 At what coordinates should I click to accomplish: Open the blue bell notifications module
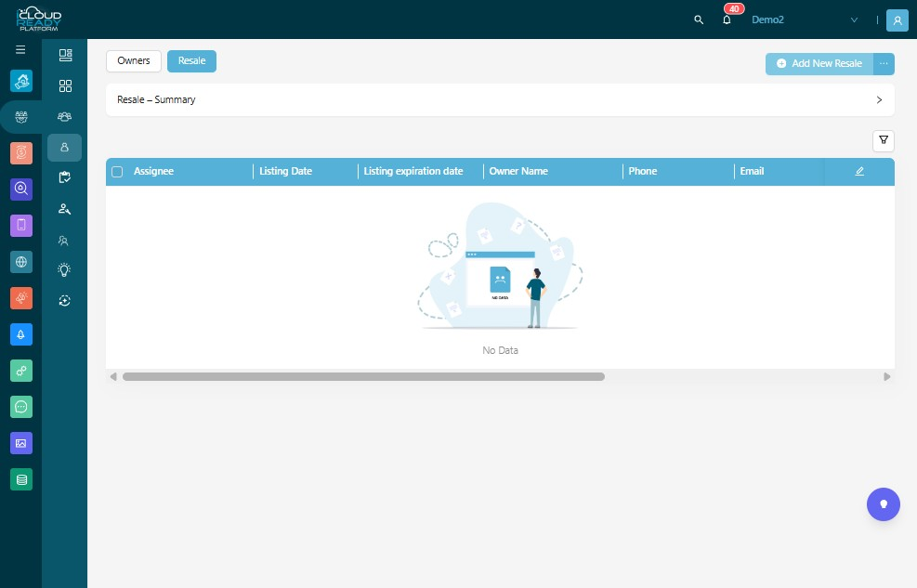[21, 334]
